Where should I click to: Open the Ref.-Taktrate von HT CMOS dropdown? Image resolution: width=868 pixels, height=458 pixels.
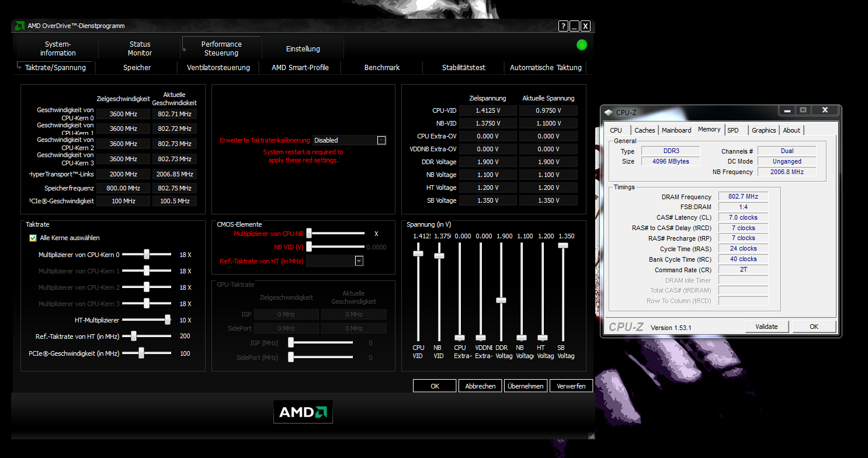[359, 261]
